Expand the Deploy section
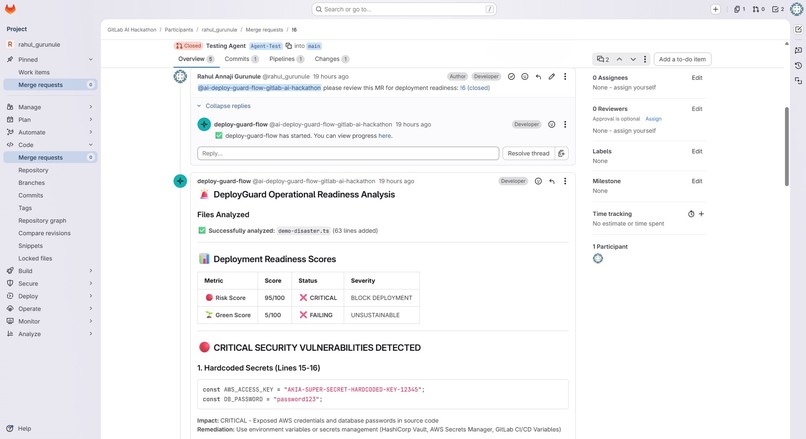 point(90,296)
